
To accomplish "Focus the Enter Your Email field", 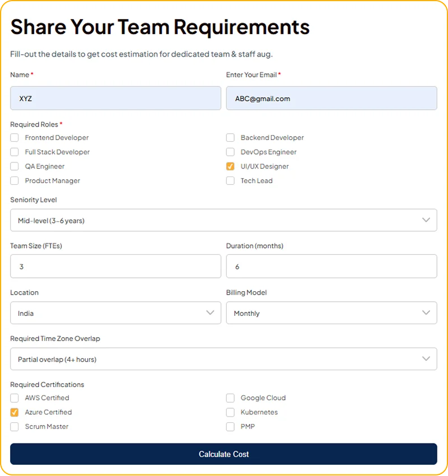I will pyautogui.click(x=331, y=99).
